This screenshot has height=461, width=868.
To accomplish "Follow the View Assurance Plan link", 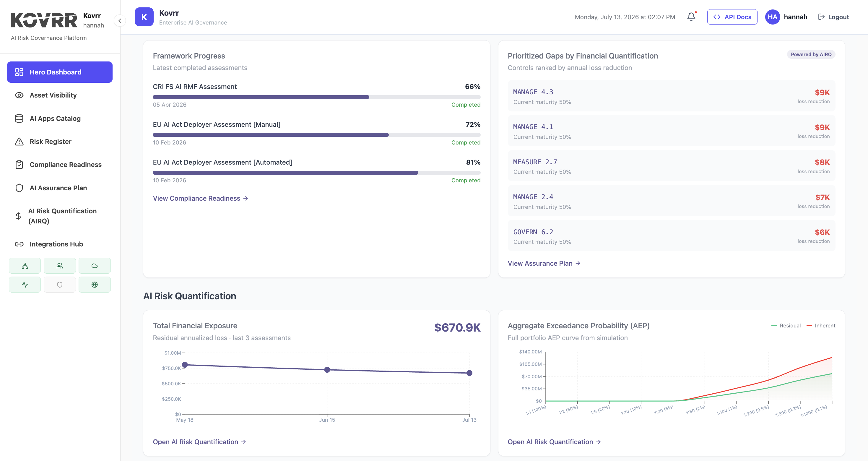I will point(544,263).
